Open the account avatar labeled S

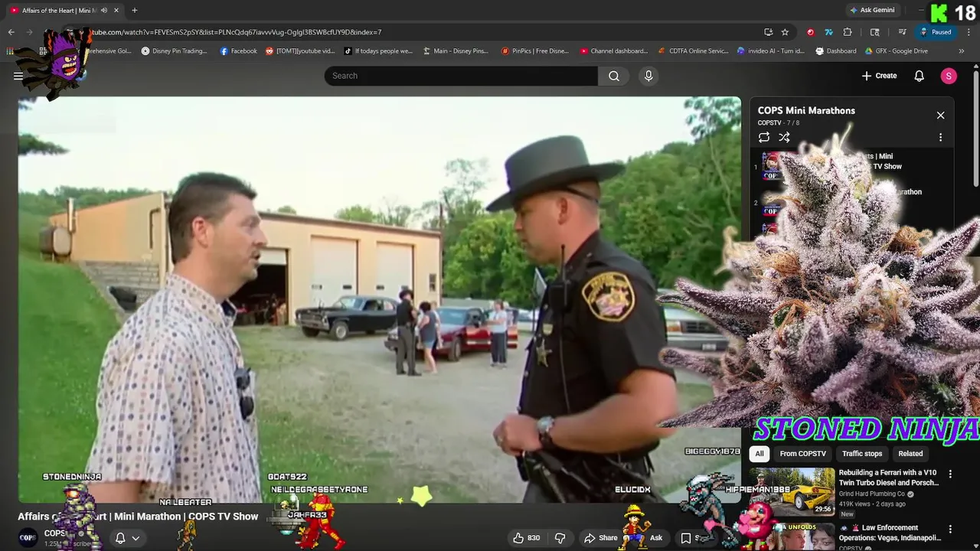[x=949, y=76]
